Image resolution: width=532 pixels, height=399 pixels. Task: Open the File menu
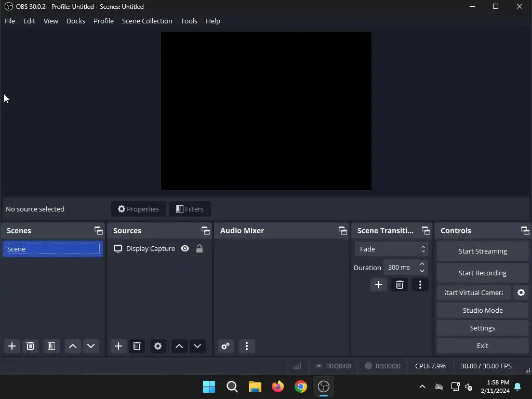coord(10,21)
